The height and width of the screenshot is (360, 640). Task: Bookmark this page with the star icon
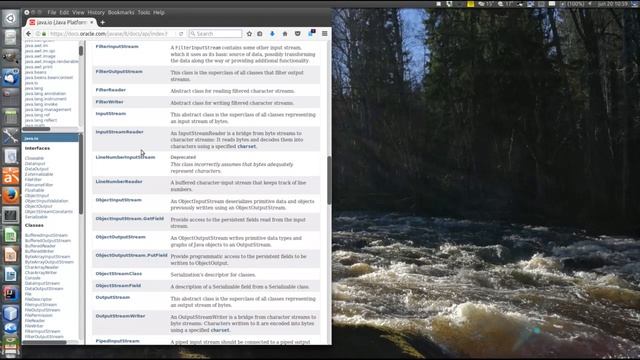pos(249,34)
